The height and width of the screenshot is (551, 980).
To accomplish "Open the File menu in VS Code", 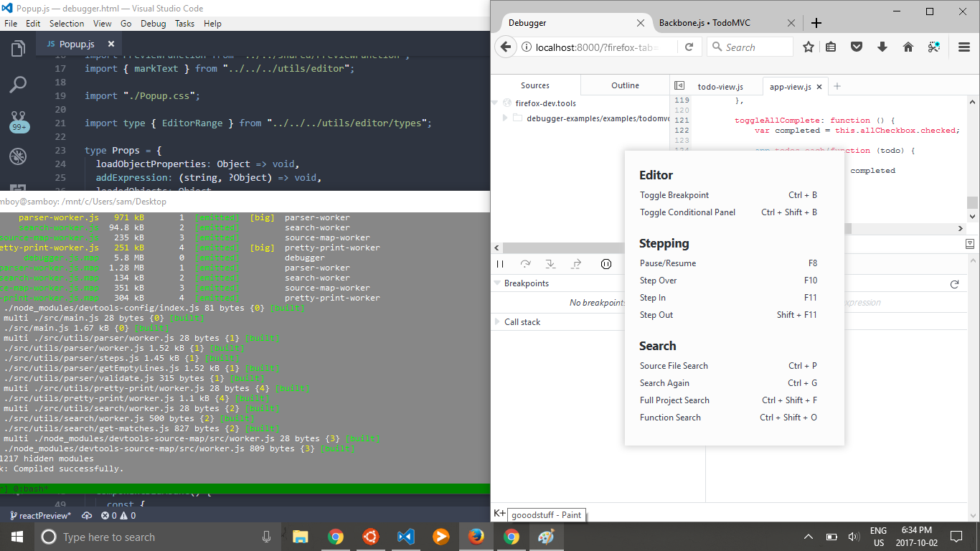I will point(11,23).
